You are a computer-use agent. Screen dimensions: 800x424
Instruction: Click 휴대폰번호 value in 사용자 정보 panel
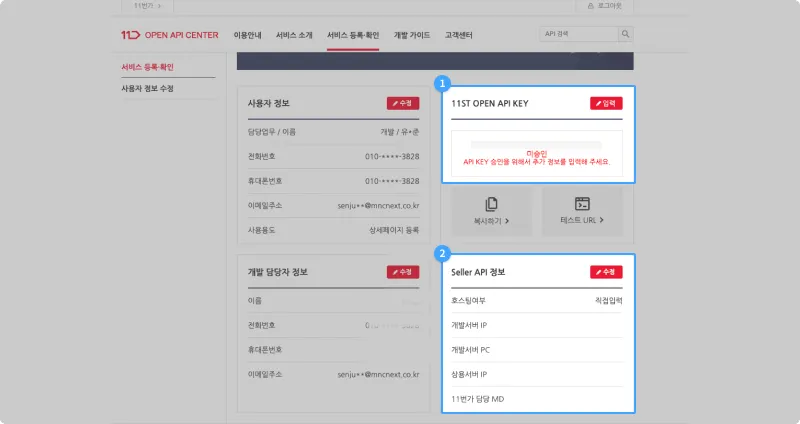click(x=392, y=181)
